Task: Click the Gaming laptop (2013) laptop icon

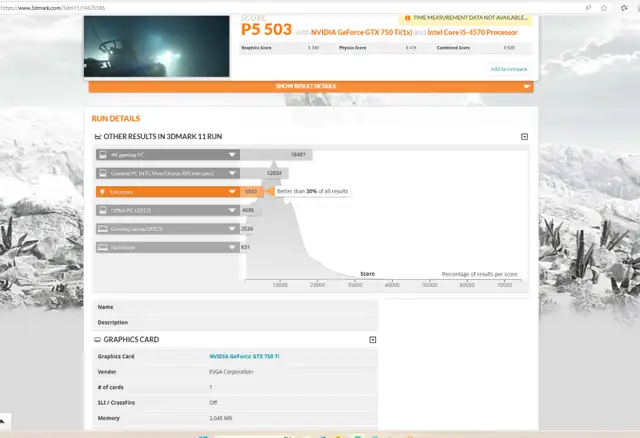Action: [103, 229]
